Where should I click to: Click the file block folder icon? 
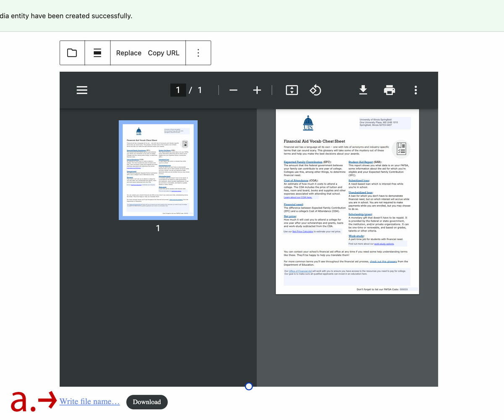[72, 53]
